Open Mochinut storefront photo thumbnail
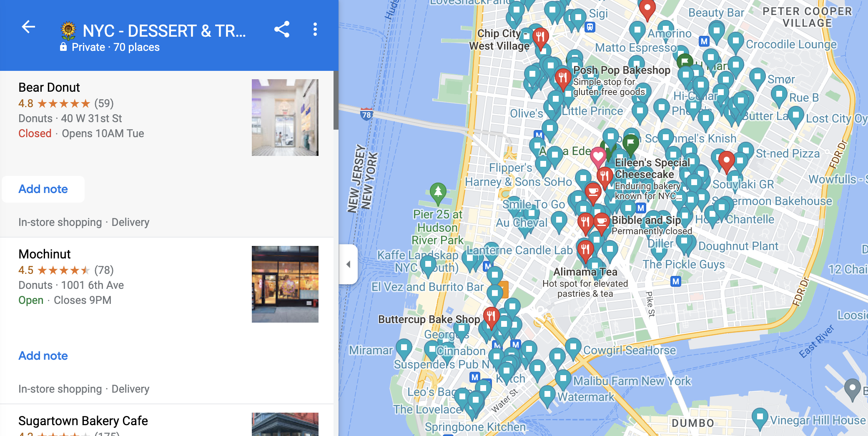The image size is (868, 436). pos(285,284)
